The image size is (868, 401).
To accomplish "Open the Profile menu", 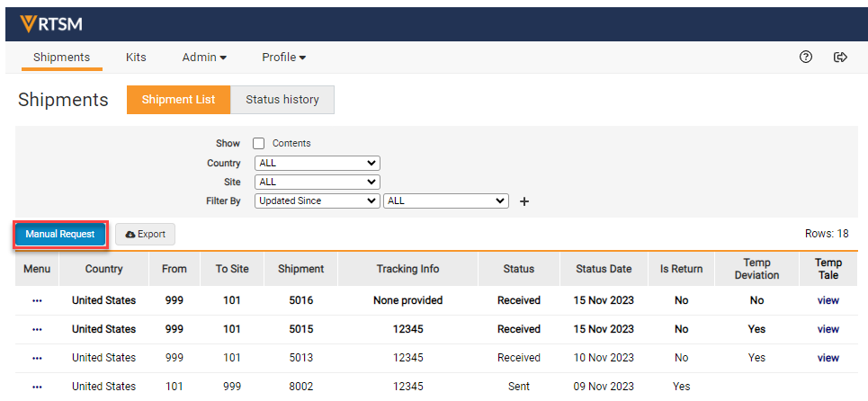I will click(283, 58).
